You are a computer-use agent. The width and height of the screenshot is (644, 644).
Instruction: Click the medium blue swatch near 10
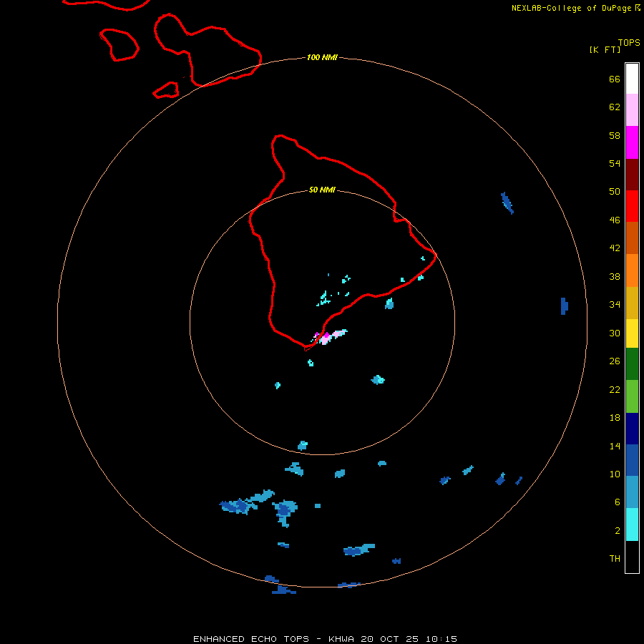632,460
